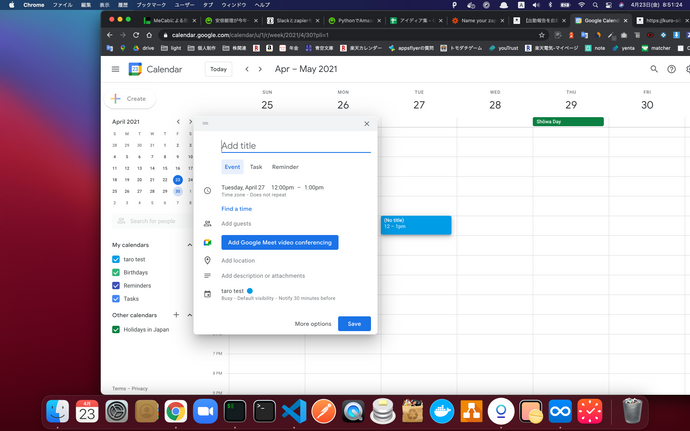Save the new event
Viewport: 690px width, 431px height.
coord(354,324)
